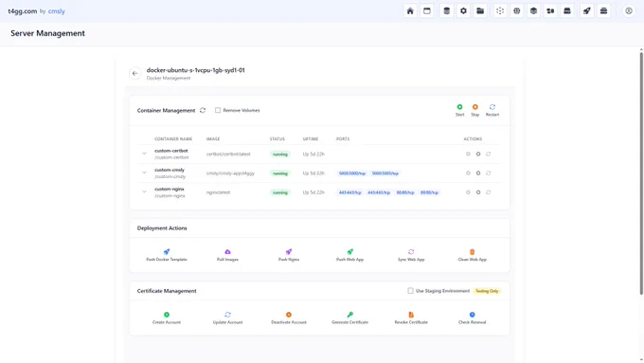Enable the Remove Volumes checkbox
Viewport: 644px width, 363px height.
click(x=218, y=110)
